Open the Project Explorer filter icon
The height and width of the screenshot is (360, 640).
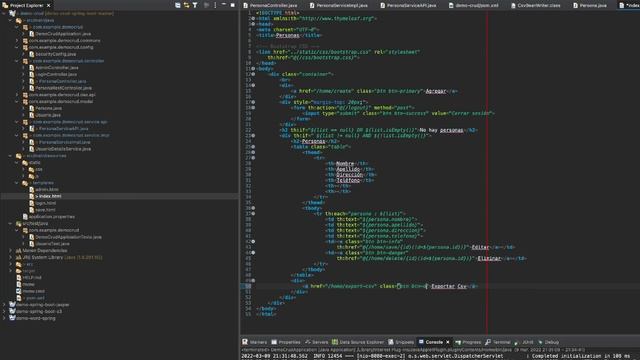(195, 5)
